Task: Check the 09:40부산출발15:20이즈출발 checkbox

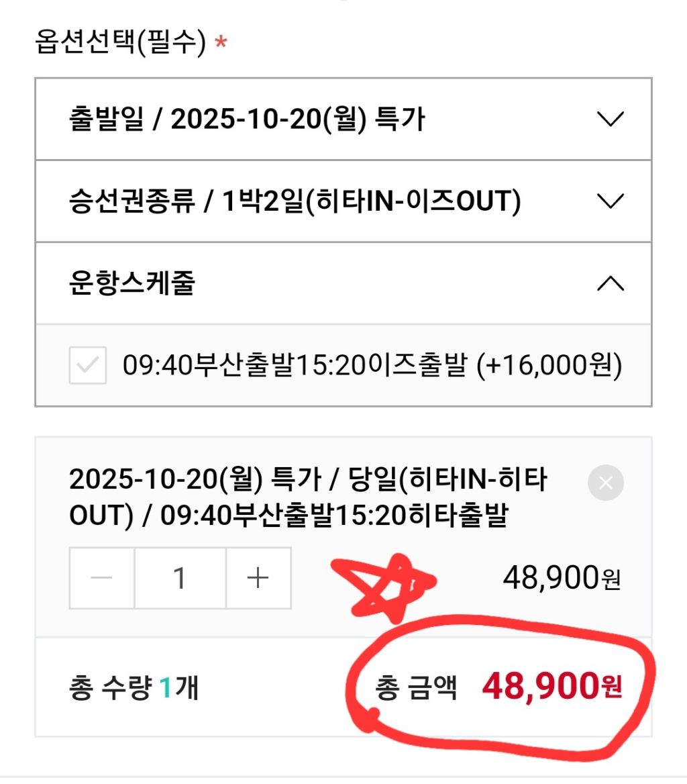Action: pyautogui.click(x=88, y=366)
